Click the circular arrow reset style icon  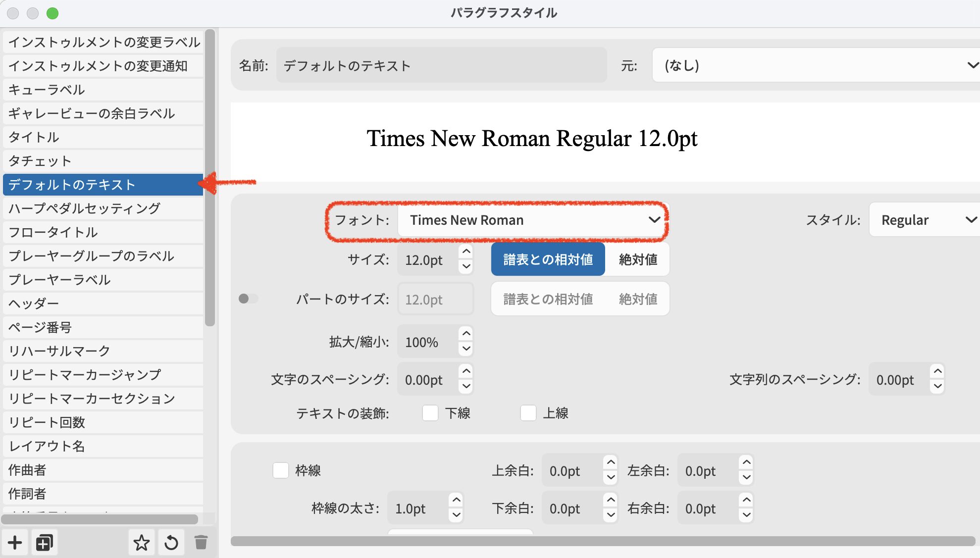coord(171,543)
